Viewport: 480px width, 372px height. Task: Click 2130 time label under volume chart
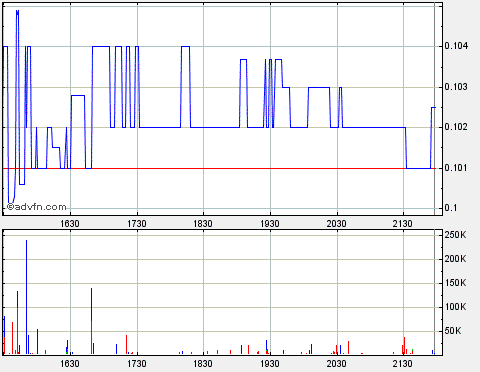point(403,363)
